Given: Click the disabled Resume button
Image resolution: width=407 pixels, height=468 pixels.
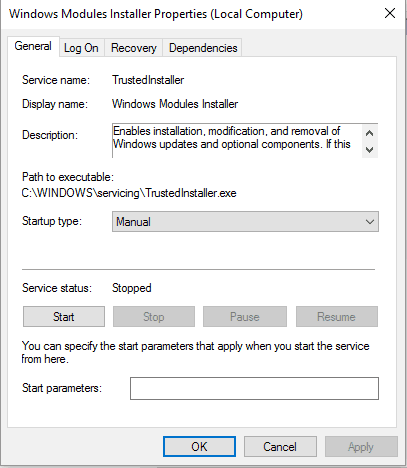Looking at the screenshot, I should [337, 317].
